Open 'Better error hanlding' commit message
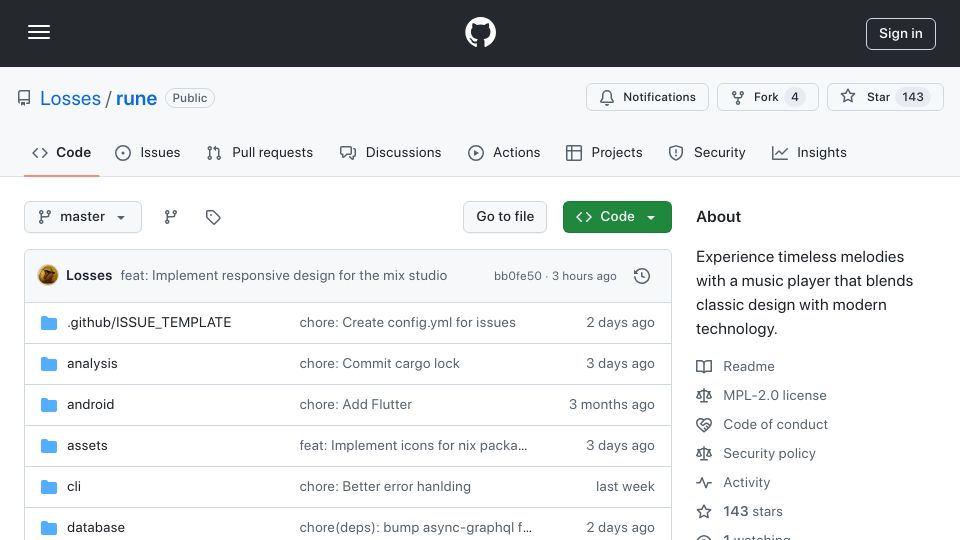The image size is (960, 540). [384, 487]
